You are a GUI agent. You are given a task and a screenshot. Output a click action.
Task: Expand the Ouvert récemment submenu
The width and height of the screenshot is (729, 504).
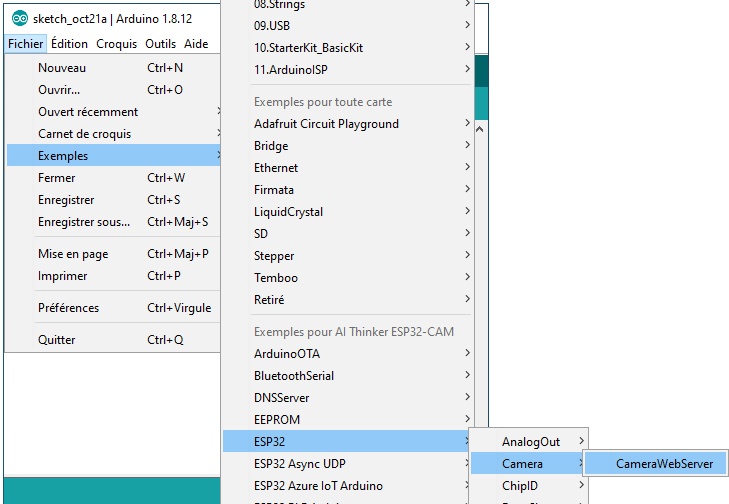pyautogui.click(x=88, y=112)
